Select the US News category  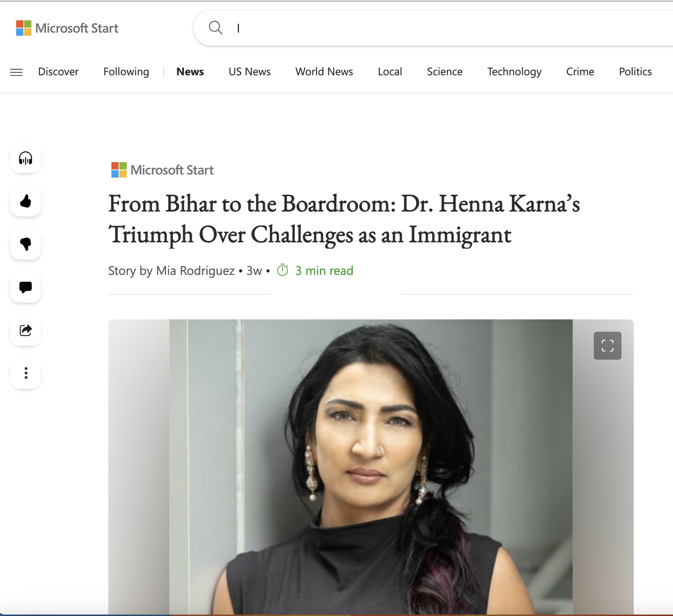249,72
